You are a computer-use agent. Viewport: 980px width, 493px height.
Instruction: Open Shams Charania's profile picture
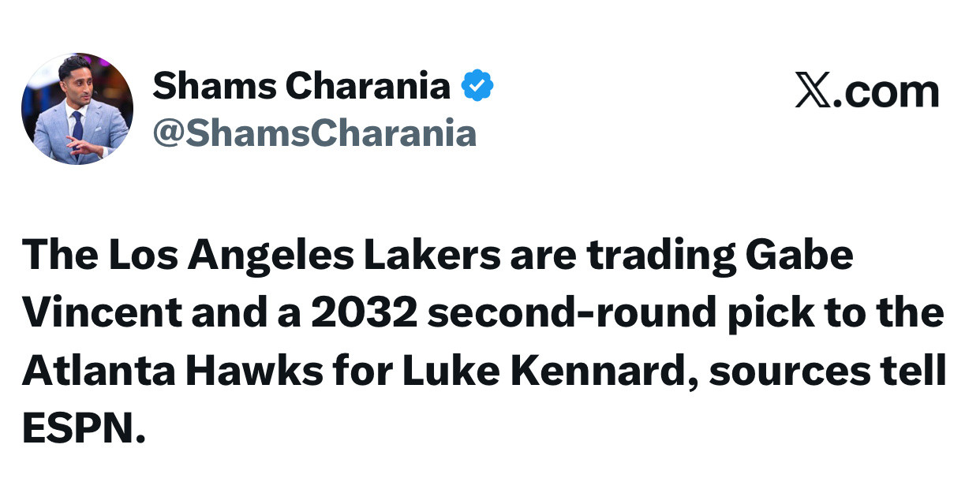(77, 109)
